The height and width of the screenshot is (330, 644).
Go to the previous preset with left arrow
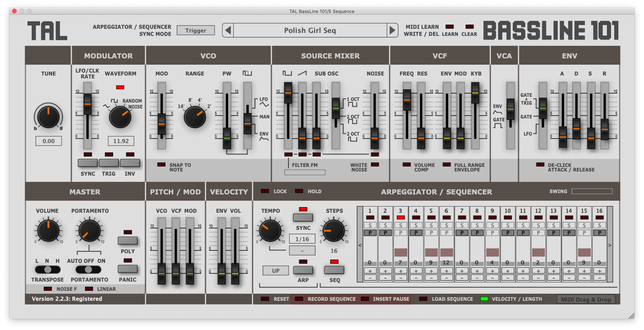click(228, 30)
